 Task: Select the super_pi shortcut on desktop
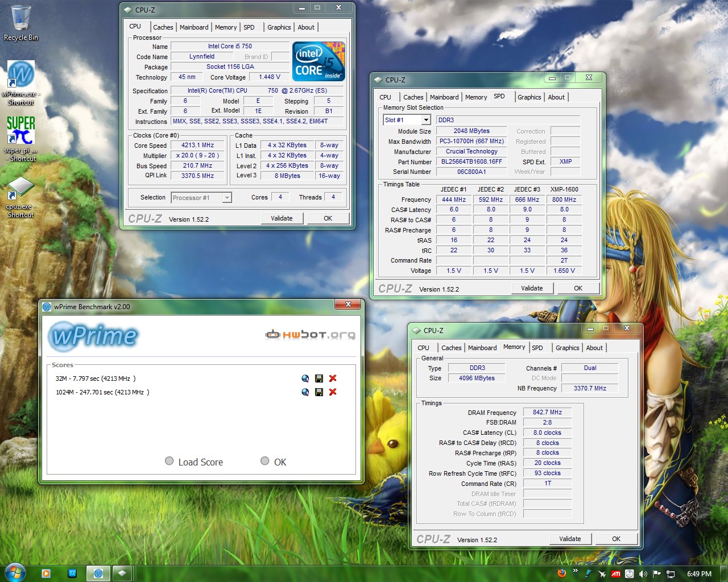point(21,139)
